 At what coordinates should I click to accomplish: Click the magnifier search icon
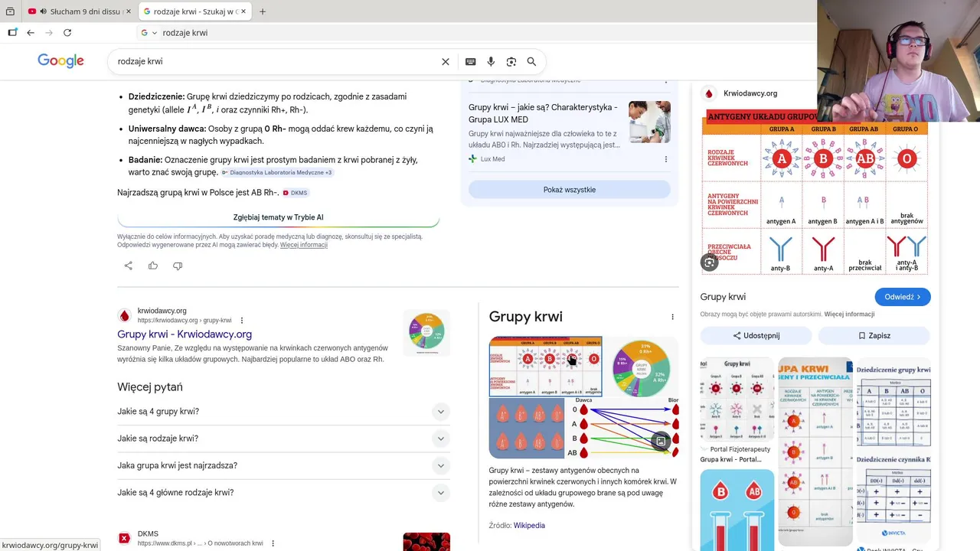click(531, 62)
